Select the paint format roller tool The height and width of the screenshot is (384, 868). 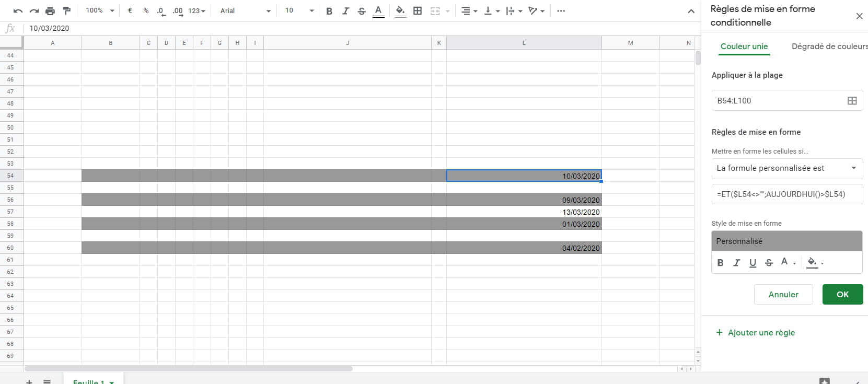(x=66, y=11)
